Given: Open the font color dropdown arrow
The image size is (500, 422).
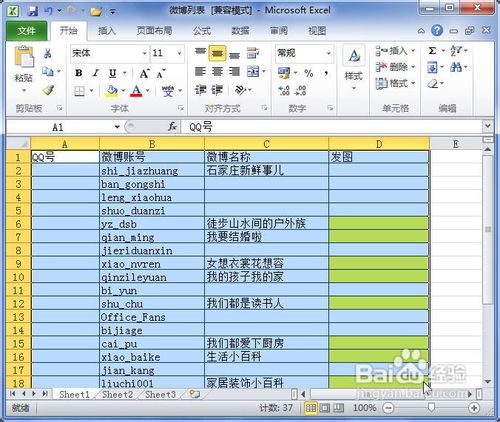Looking at the screenshot, I should [x=148, y=91].
